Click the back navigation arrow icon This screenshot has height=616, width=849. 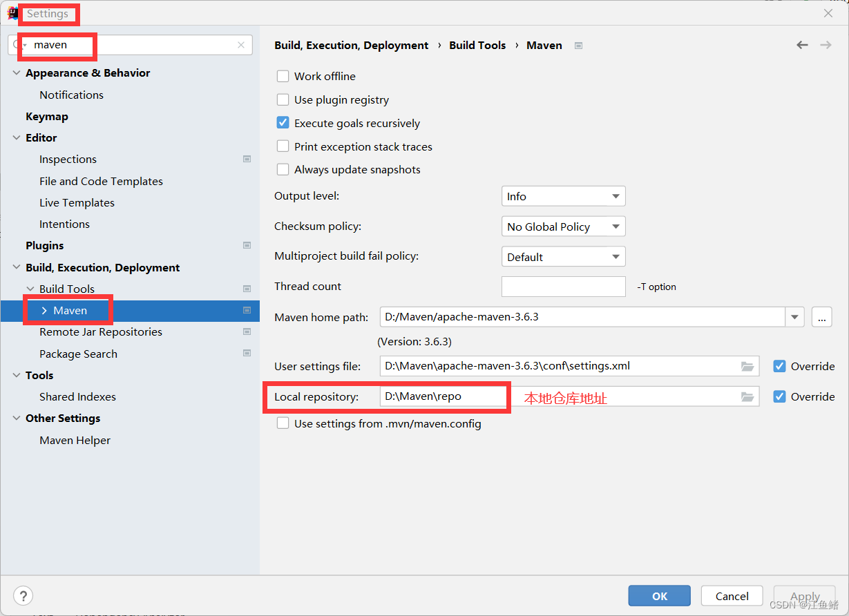click(802, 45)
